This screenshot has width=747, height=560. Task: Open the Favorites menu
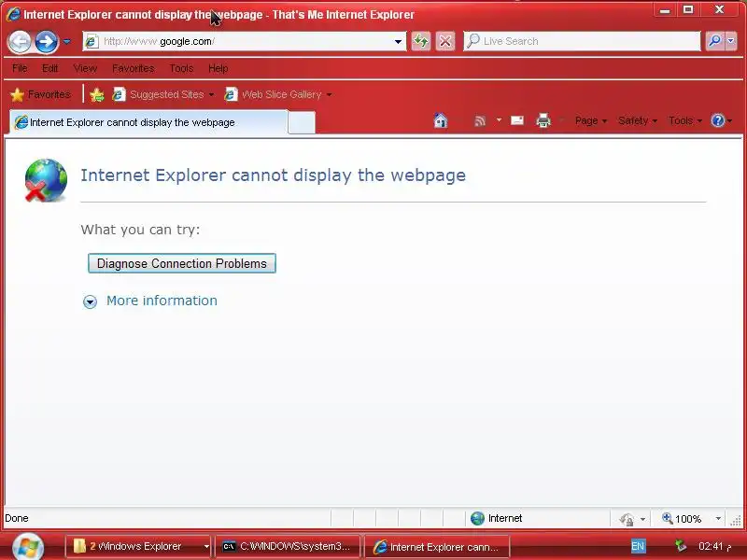pyautogui.click(x=133, y=68)
